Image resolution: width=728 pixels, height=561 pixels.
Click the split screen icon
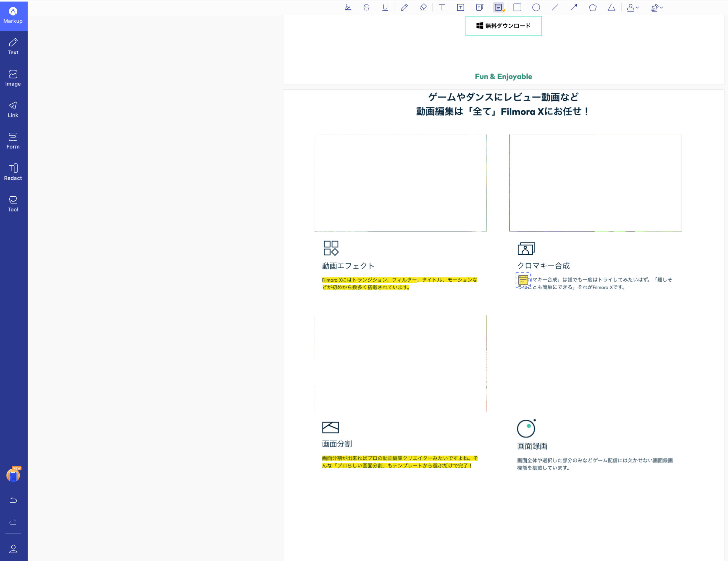tap(330, 427)
